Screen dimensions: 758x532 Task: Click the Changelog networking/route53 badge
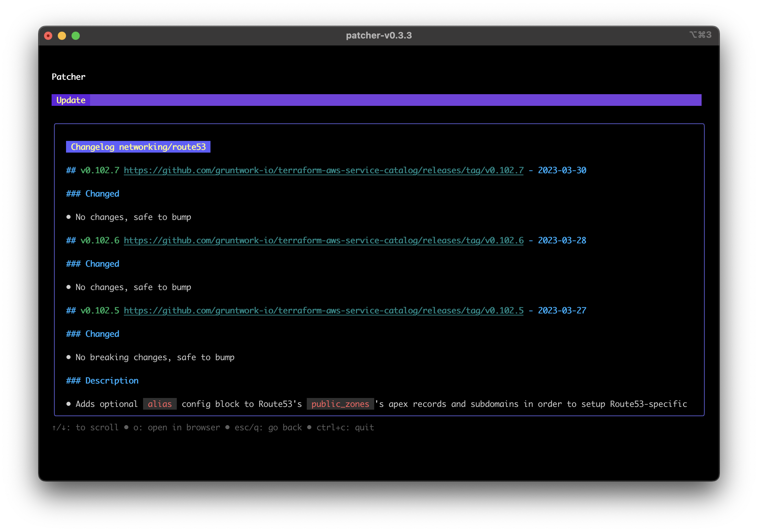[x=138, y=147]
